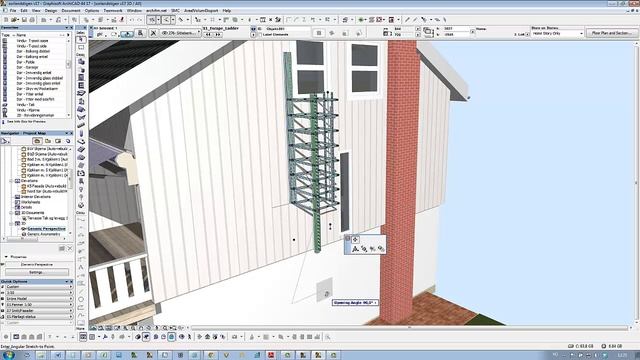
Task: Click the Layout Book icon in Navigator
Action: [58, 141]
